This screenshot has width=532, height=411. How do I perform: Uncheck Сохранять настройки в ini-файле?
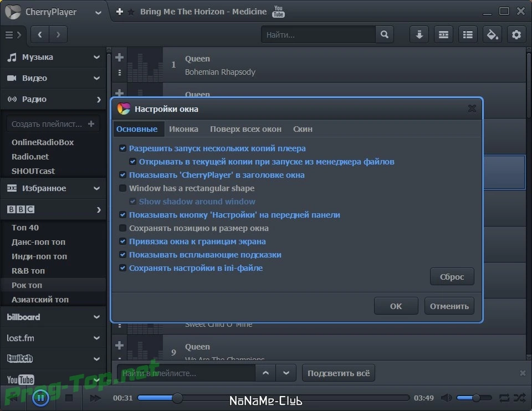[x=122, y=268]
